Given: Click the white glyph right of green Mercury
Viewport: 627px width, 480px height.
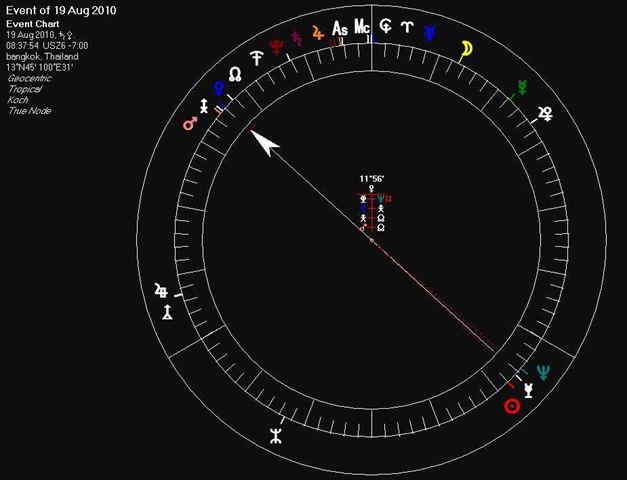Looking at the screenshot, I should (546, 113).
